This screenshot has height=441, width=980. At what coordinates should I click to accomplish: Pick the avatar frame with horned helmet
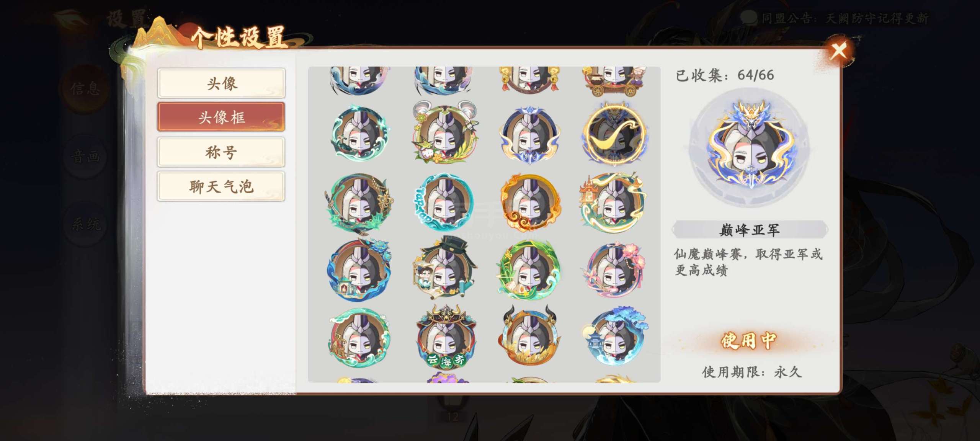(446, 337)
